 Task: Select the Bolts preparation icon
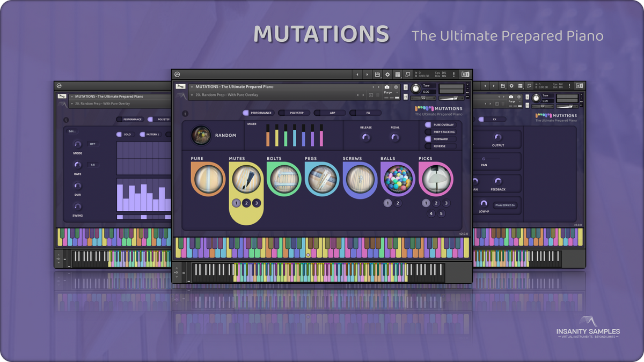tap(284, 180)
